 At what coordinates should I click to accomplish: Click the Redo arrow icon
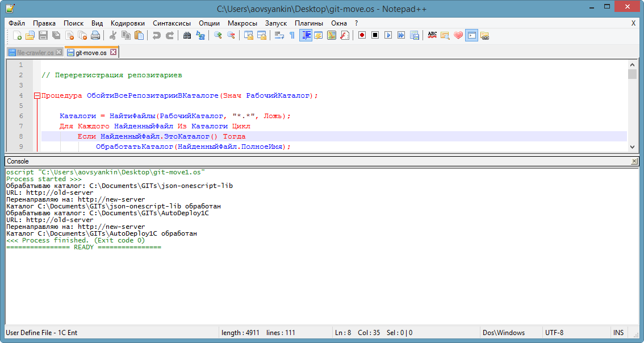170,36
